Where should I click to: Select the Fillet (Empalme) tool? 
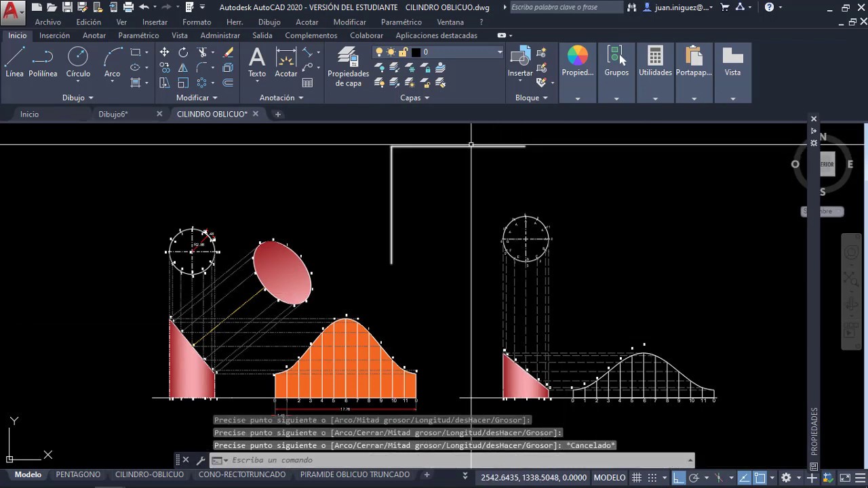click(x=202, y=68)
